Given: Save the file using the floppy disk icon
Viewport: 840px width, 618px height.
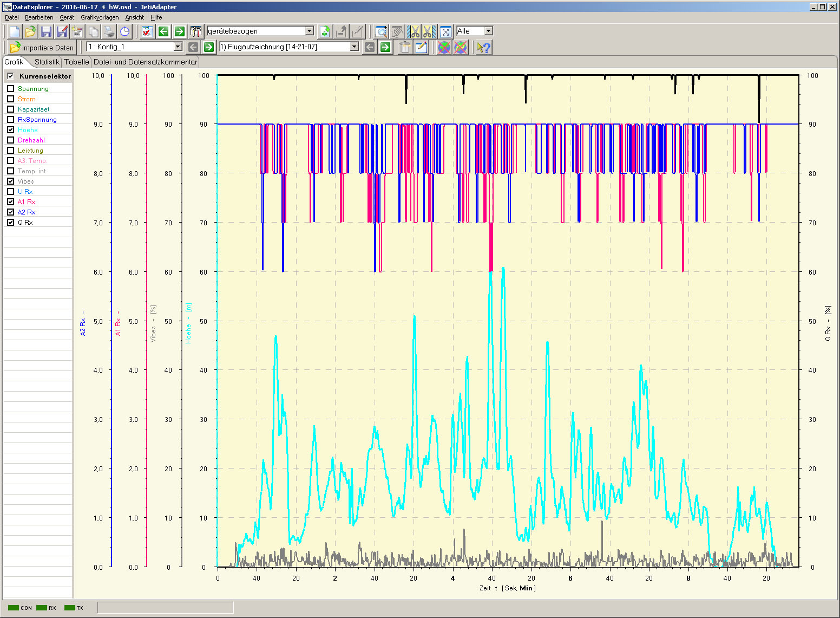Looking at the screenshot, I should tap(47, 31).
